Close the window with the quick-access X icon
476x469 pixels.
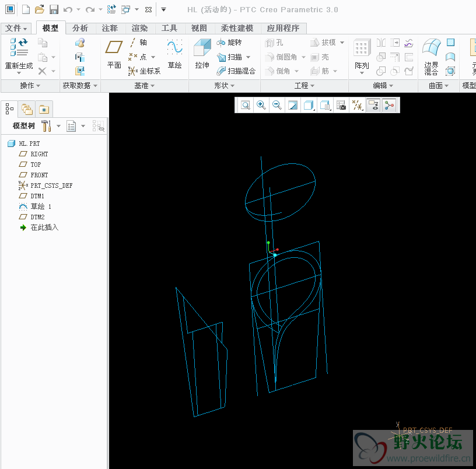[148, 10]
